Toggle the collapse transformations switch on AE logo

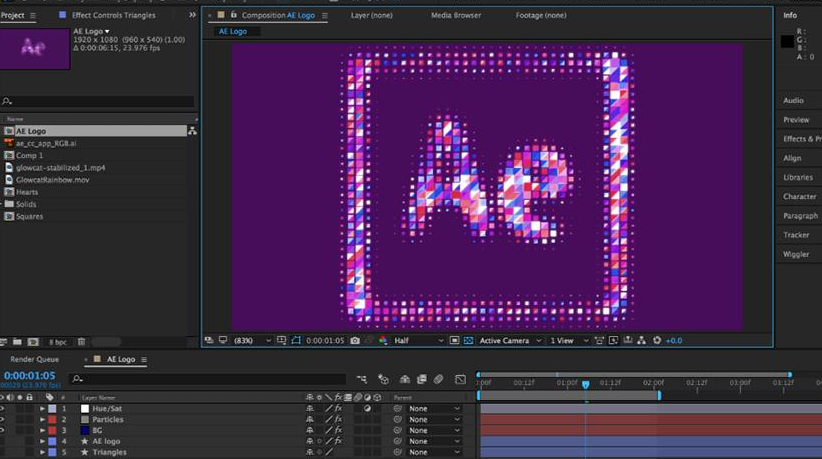click(x=319, y=441)
